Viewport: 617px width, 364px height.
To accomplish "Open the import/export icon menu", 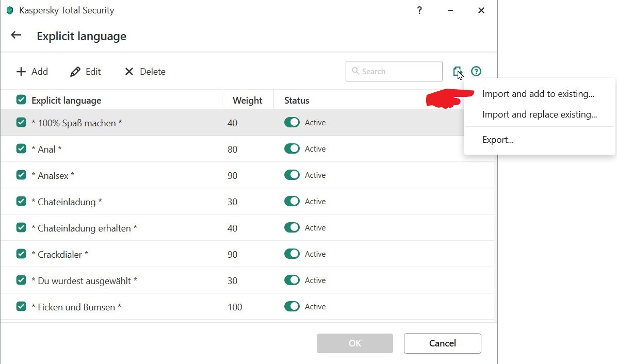I will pos(457,72).
